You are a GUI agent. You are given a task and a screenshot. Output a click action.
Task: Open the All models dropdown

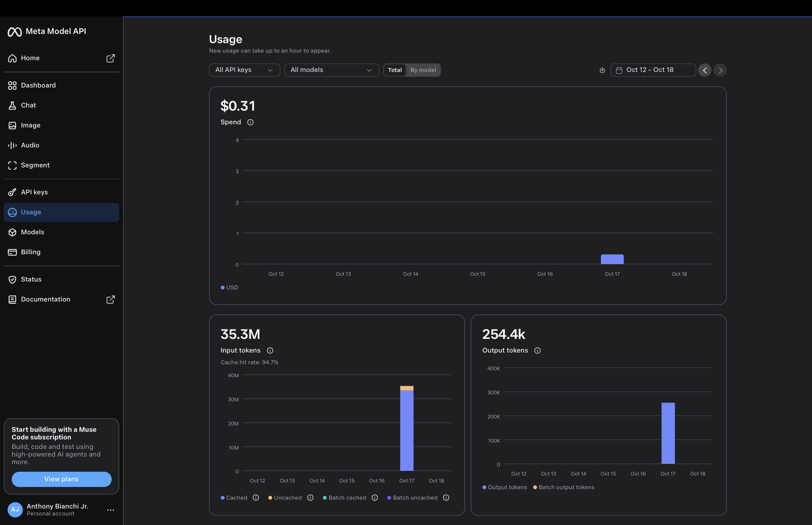(x=331, y=70)
